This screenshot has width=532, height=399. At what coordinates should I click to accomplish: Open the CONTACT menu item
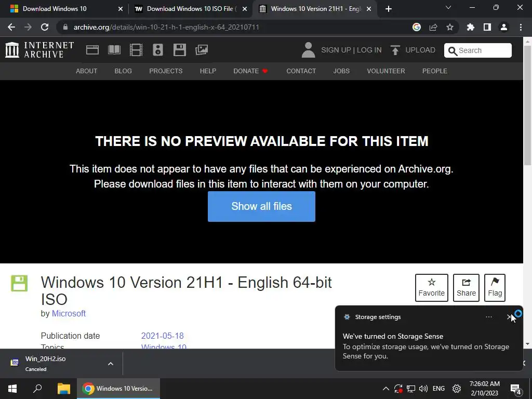tap(301, 71)
